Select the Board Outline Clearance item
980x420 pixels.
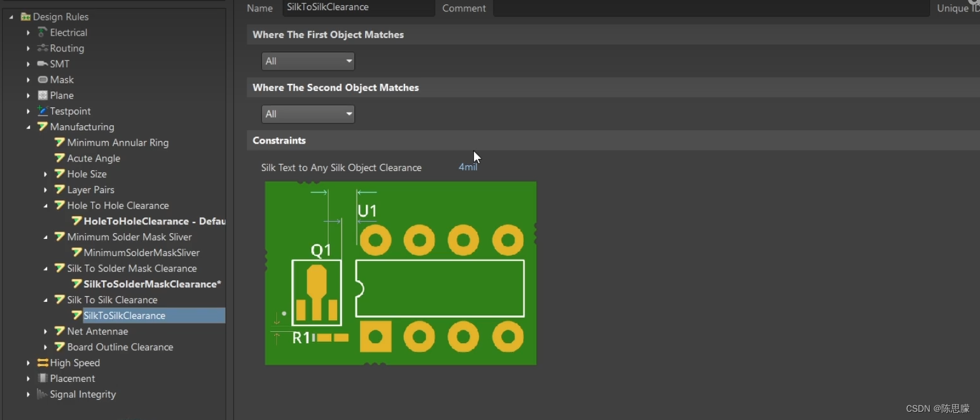[x=120, y=347]
